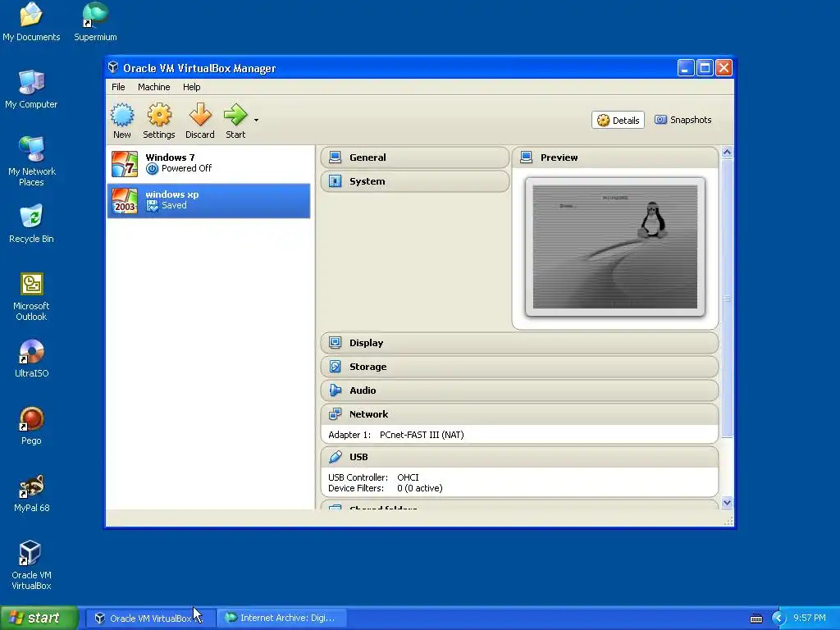Viewport: 840px width, 630px height.
Task: Open My Computer desktop icon
Action: [31, 89]
